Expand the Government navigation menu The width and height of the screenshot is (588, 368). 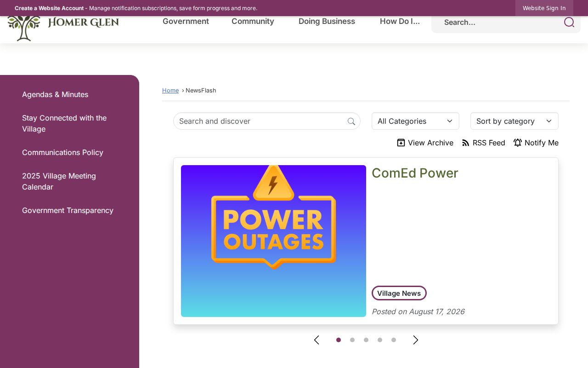click(x=186, y=21)
